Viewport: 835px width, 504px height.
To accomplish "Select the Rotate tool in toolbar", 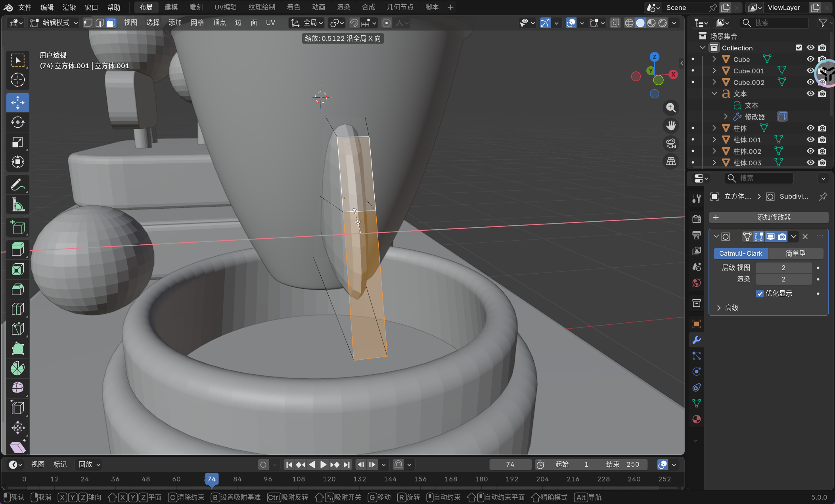I will click(18, 122).
